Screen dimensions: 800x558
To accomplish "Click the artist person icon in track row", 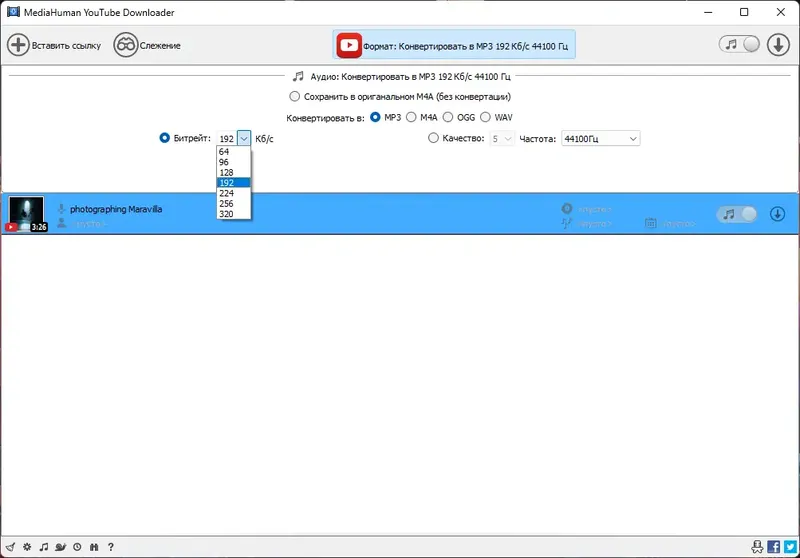I will pyautogui.click(x=62, y=223).
